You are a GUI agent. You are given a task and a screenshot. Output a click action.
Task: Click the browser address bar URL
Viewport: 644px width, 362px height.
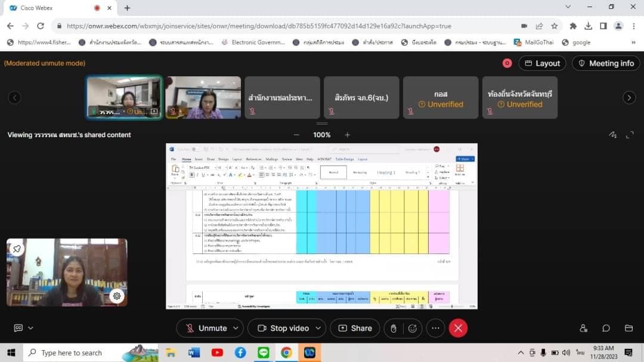(x=259, y=26)
